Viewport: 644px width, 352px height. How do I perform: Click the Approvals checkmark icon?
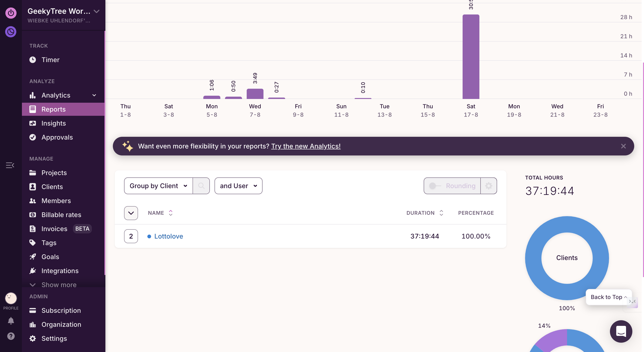[32, 137]
